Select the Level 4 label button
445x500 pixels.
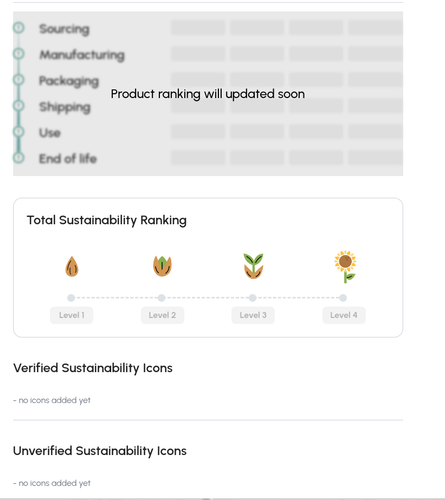tap(344, 315)
